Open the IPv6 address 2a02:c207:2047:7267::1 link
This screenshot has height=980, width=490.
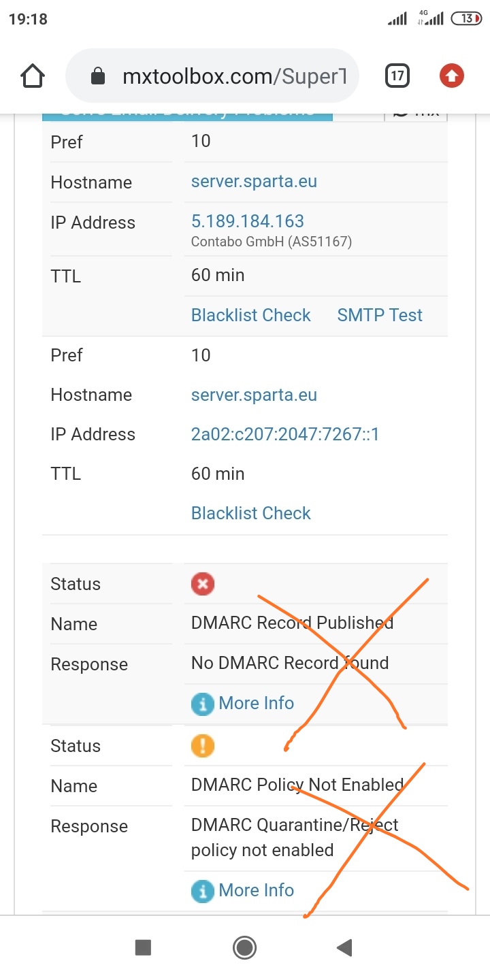tap(285, 434)
